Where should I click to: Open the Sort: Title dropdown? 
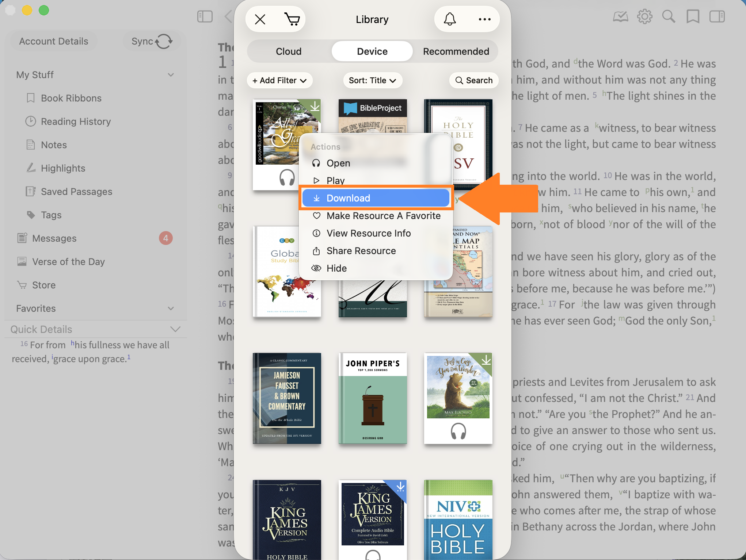point(373,80)
